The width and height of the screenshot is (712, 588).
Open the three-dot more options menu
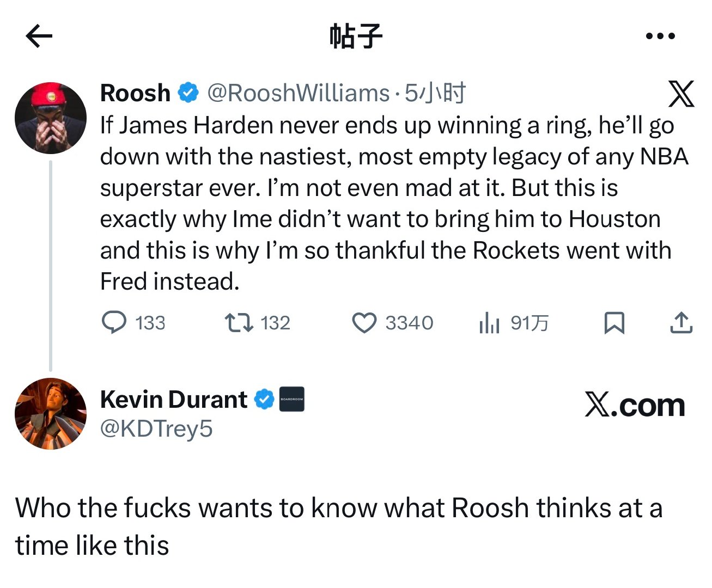[660, 35]
